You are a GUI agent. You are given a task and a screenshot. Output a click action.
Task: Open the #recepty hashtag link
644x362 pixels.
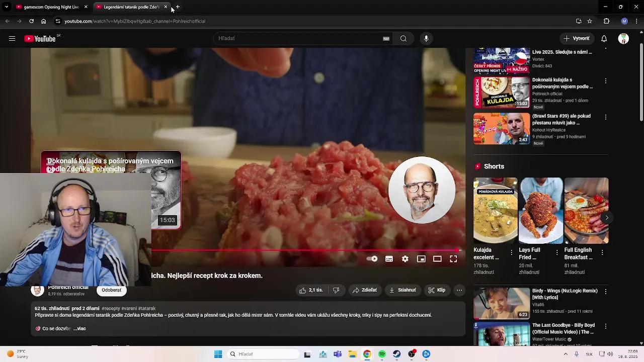111,309
